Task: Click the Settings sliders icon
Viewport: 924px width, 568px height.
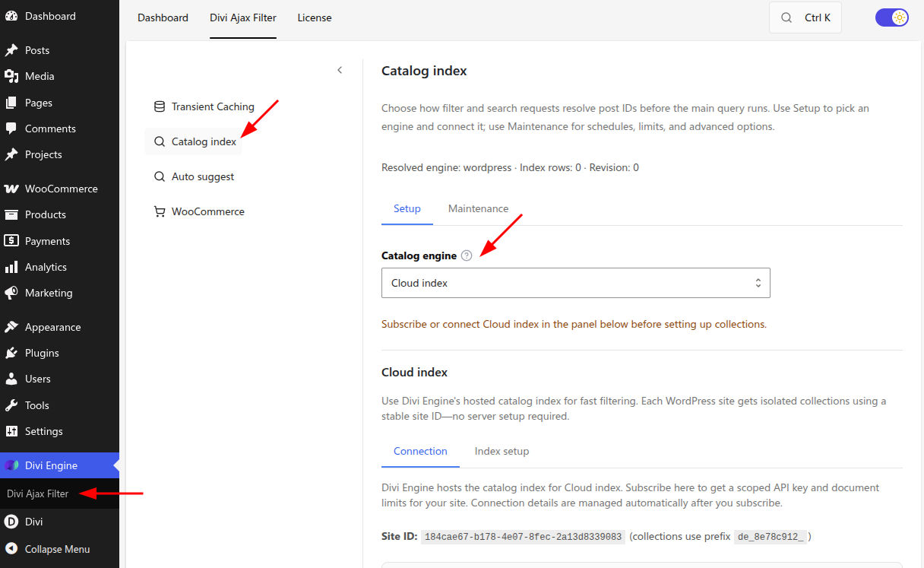Action: [11, 431]
